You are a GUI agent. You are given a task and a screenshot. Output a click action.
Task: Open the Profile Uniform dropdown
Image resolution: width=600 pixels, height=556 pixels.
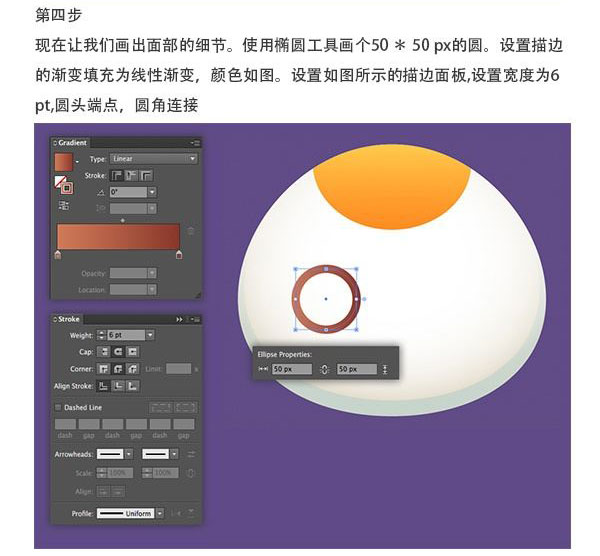(x=160, y=513)
